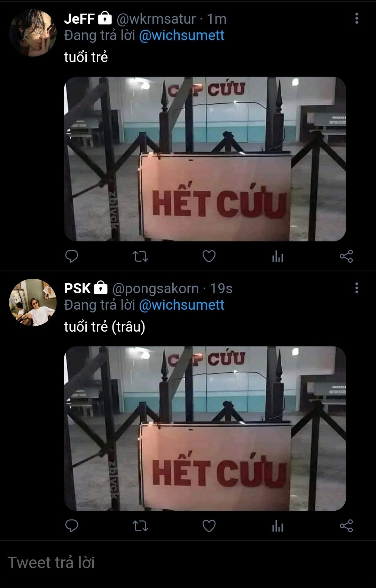Screen dimensions: 376x588
Task: View analytics for JeFF's tweet
Action: (x=277, y=257)
